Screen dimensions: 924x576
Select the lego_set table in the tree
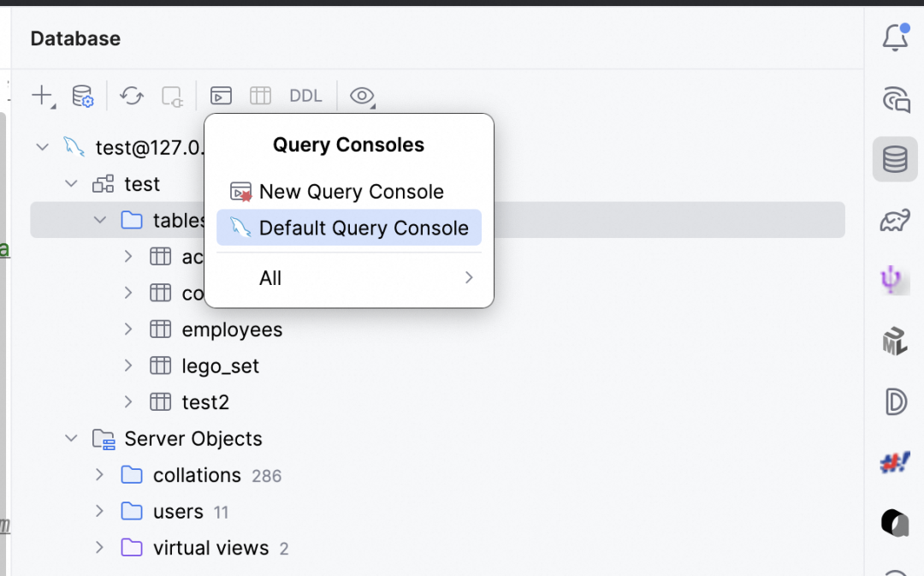click(220, 365)
